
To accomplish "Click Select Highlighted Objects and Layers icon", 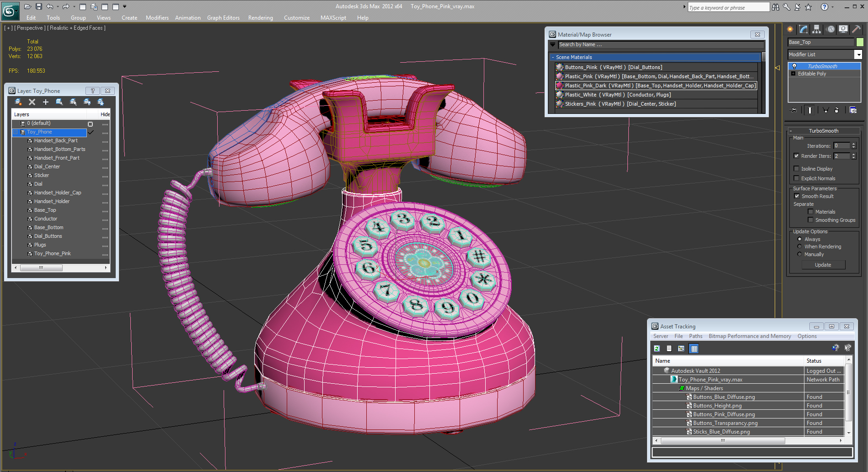I will coord(59,102).
